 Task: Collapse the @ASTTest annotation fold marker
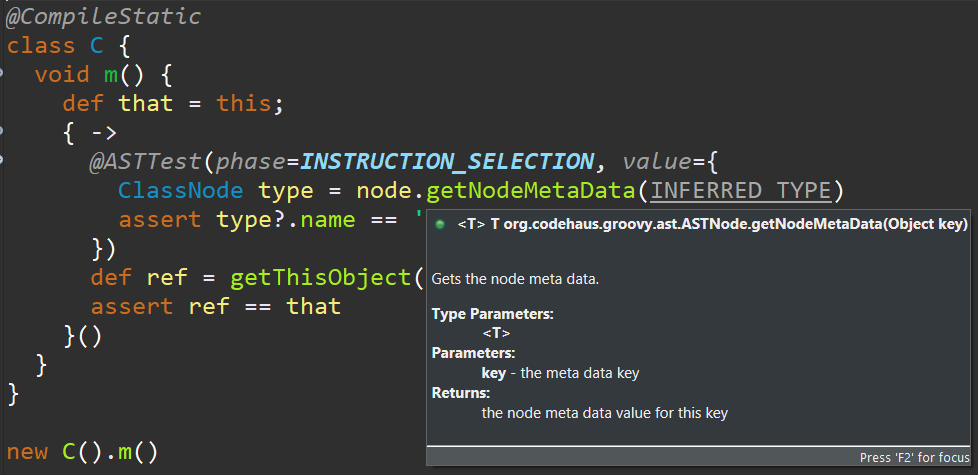click(3, 160)
